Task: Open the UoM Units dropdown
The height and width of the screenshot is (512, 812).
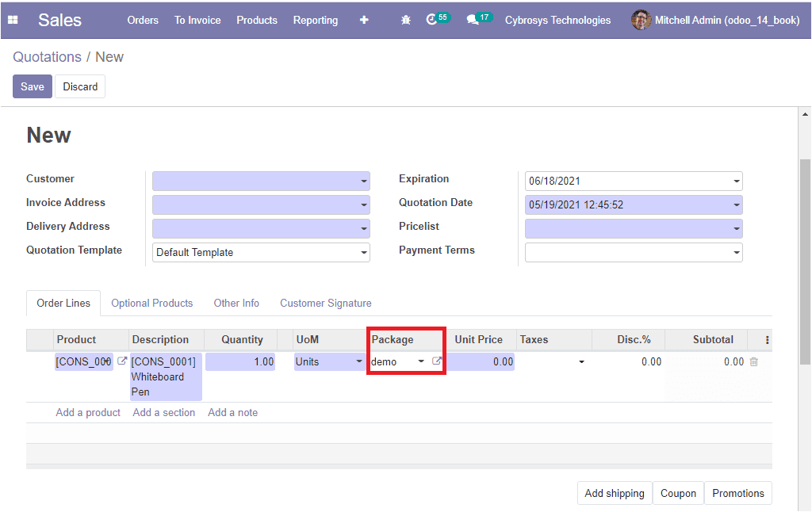Action: pyautogui.click(x=359, y=361)
